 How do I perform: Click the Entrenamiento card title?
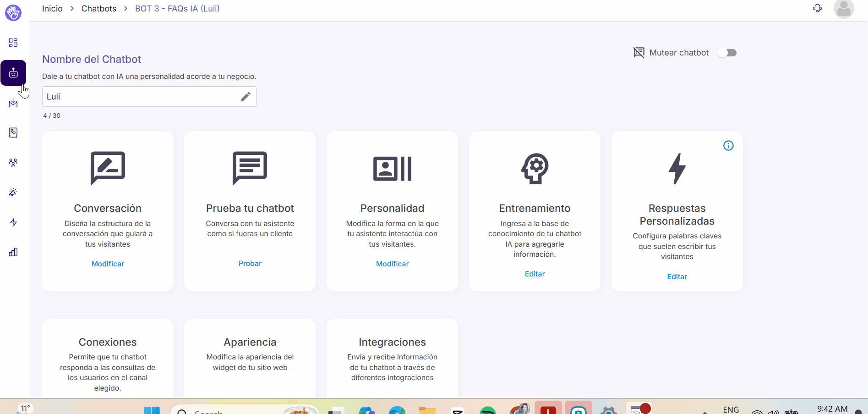535,208
